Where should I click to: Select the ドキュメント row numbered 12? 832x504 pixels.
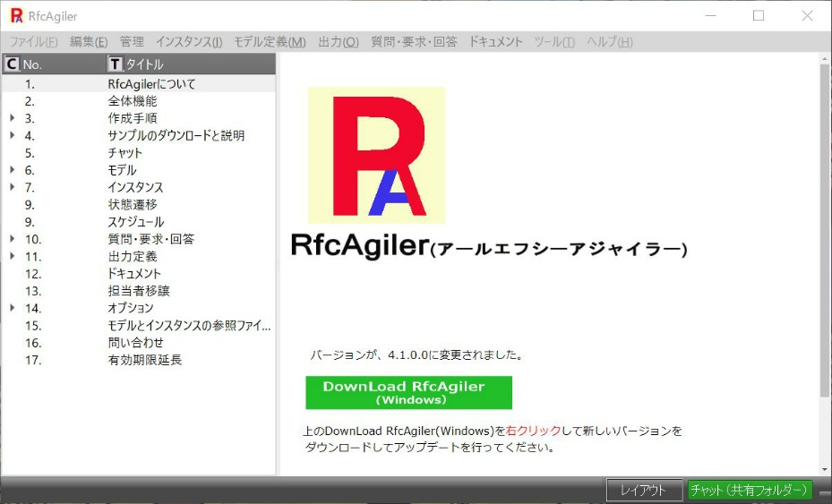(139, 273)
